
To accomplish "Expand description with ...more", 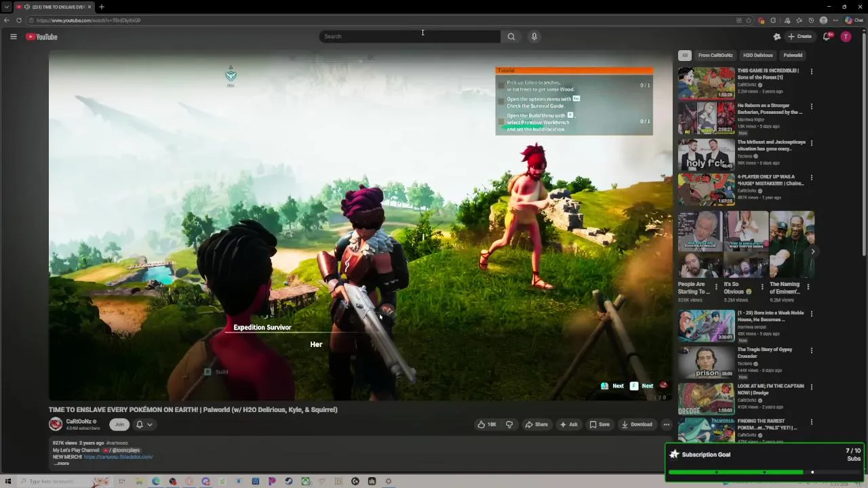I will (61, 464).
